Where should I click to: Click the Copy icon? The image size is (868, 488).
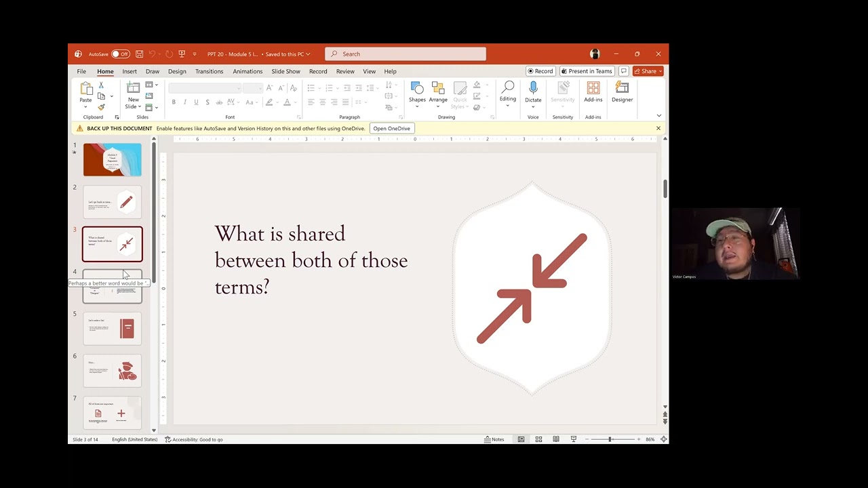tap(101, 96)
